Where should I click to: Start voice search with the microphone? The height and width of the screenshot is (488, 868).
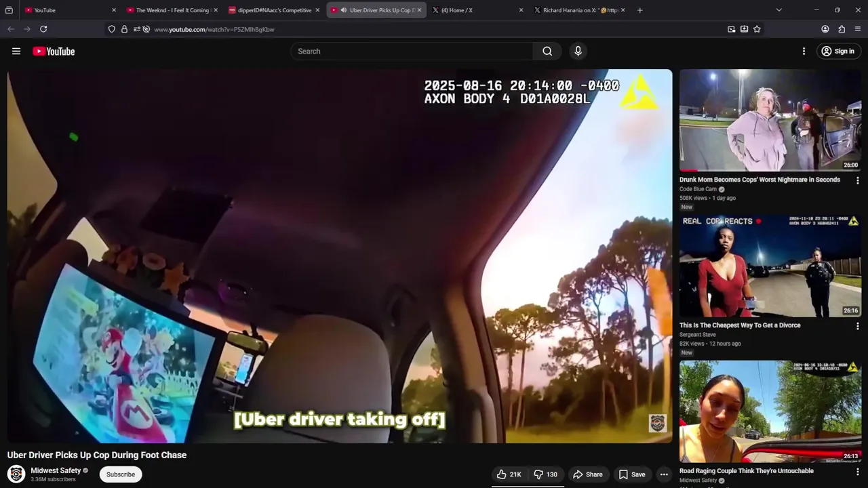tap(578, 52)
